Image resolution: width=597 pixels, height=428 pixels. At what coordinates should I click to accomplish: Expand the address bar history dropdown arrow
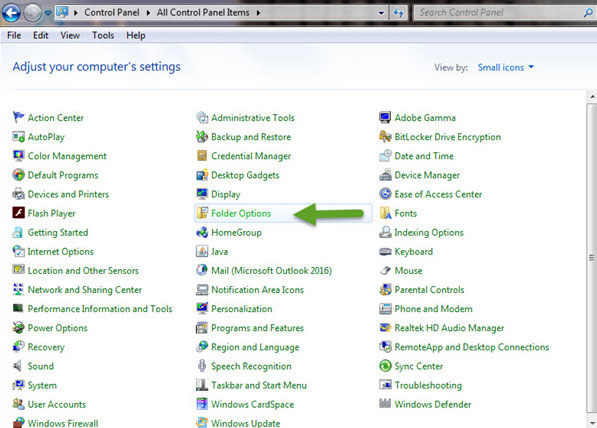pyautogui.click(x=381, y=13)
